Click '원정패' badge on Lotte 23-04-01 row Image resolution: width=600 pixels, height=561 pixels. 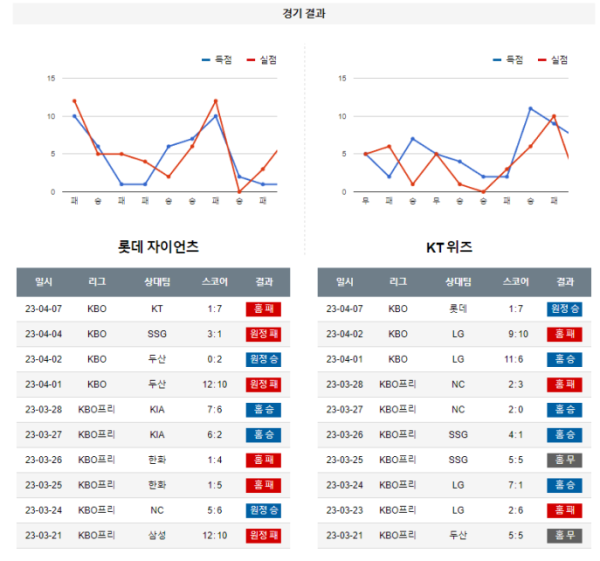[x=263, y=385]
